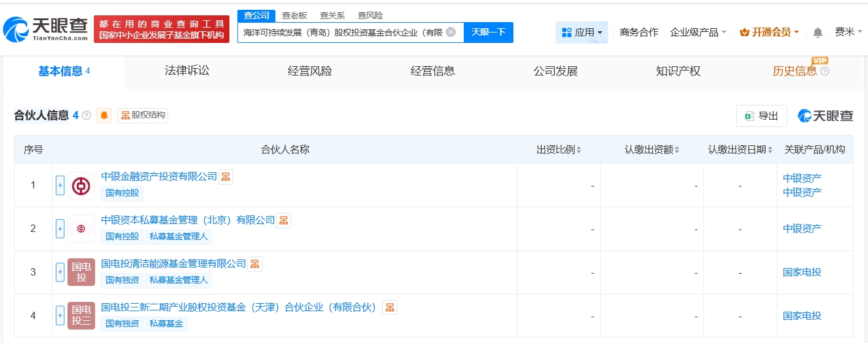This screenshot has width=868, height=343.
Task: Click structure icon beside 国电投清洁能源基金管理有限公司
Action: 255,264
